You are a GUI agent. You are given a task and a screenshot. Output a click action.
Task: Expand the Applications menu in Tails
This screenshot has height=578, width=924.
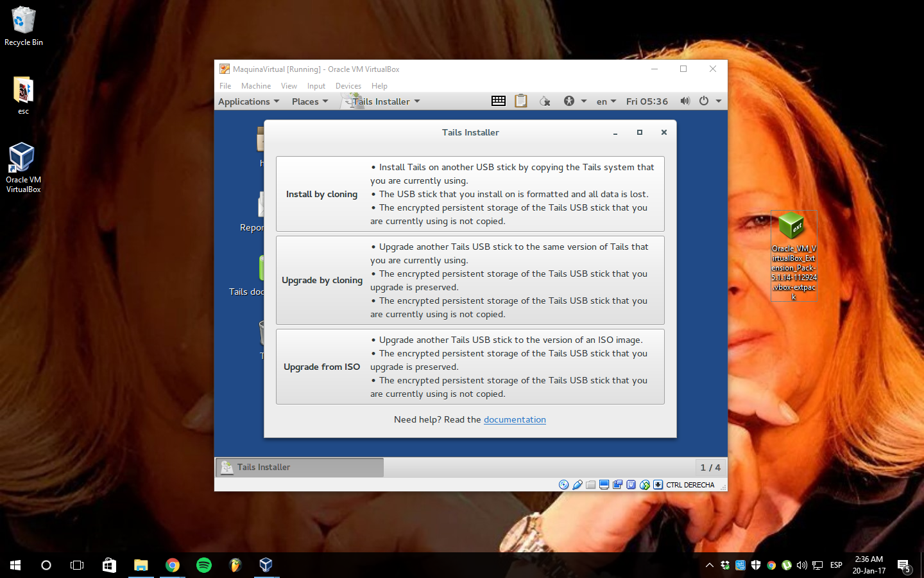tap(249, 101)
